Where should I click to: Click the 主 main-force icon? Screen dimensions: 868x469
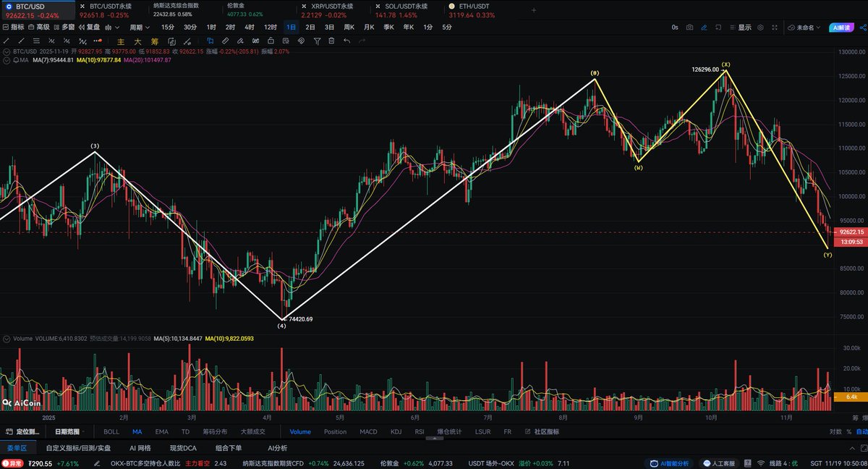coord(120,41)
